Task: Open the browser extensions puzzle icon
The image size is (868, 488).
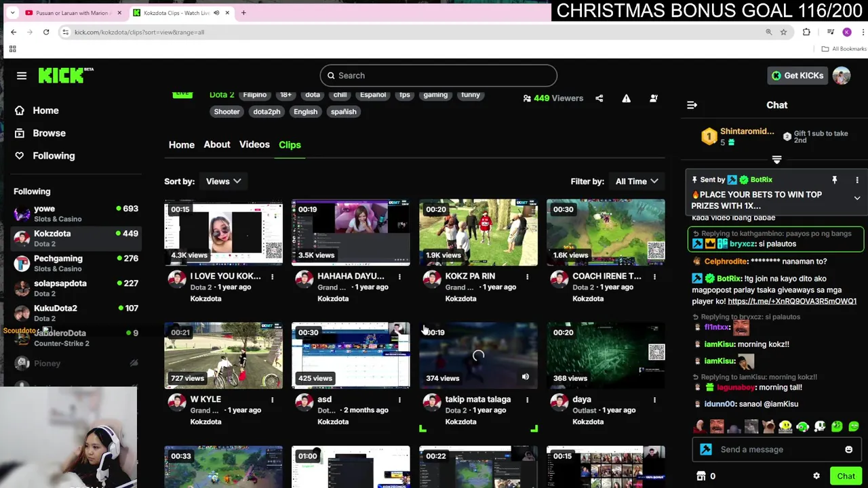Action: (806, 32)
